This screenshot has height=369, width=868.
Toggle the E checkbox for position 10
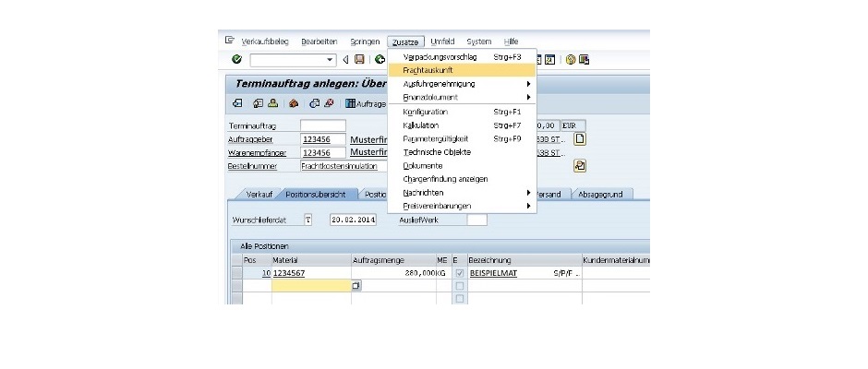pyautogui.click(x=460, y=274)
